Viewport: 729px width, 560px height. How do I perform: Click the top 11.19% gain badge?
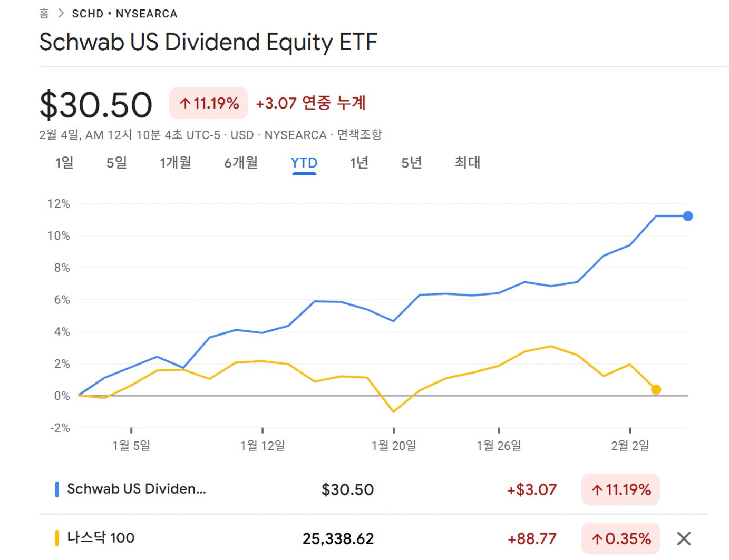coord(209,103)
